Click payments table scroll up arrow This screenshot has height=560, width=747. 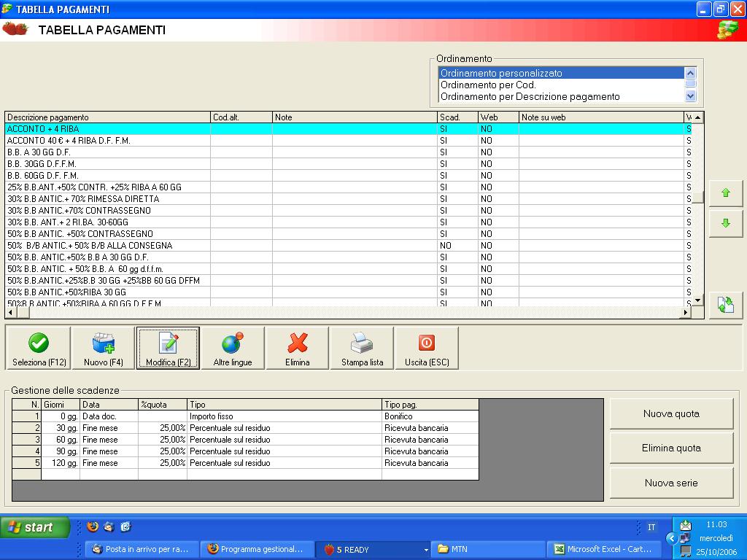click(698, 117)
